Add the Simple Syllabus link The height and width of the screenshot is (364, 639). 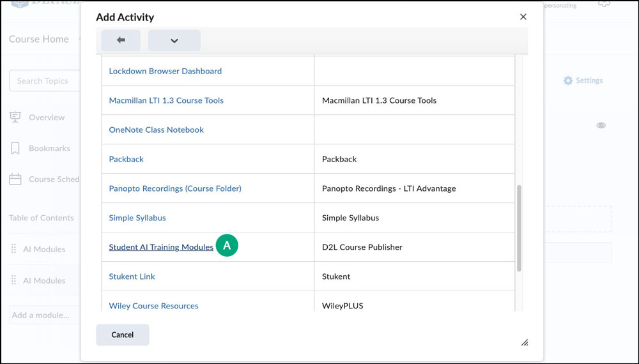pos(137,218)
